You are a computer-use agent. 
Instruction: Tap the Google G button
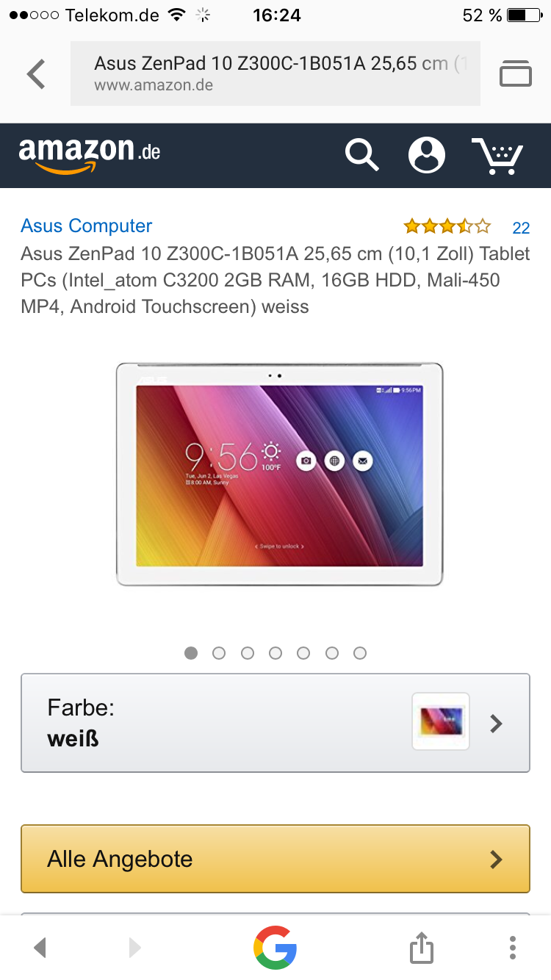(275, 947)
